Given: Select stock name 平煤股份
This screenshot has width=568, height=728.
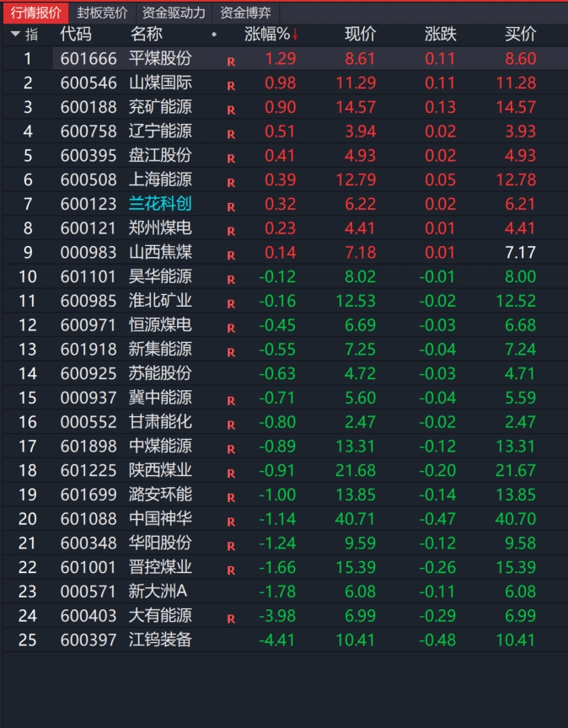Looking at the screenshot, I should [x=160, y=58].
